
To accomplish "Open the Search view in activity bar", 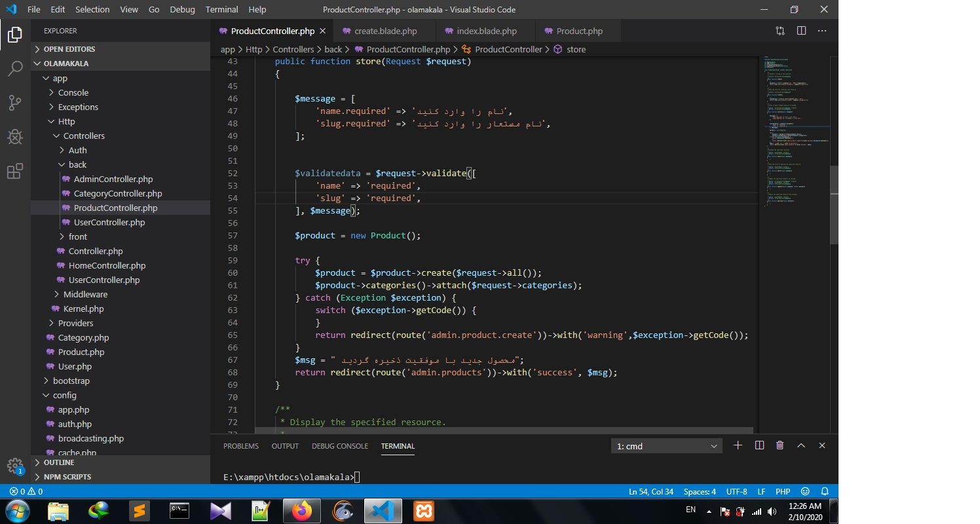I will (15, 68).
